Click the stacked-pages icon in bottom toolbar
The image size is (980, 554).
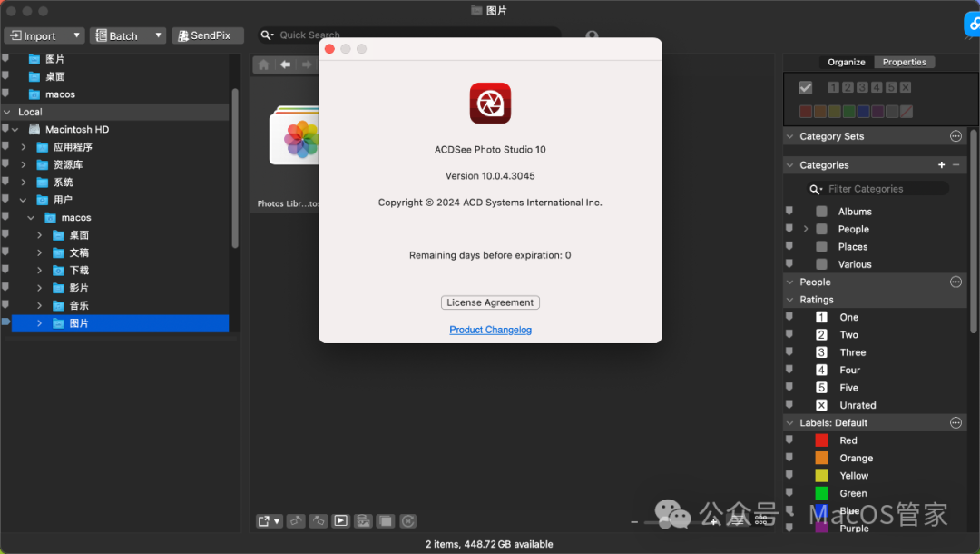[x=386, y=521]
